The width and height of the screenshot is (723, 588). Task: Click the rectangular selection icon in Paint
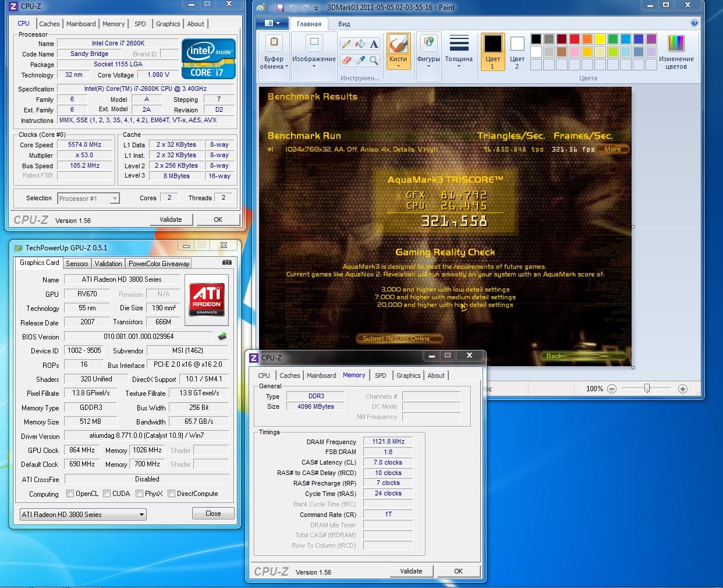pyautogui.click(x=314, y=42)
